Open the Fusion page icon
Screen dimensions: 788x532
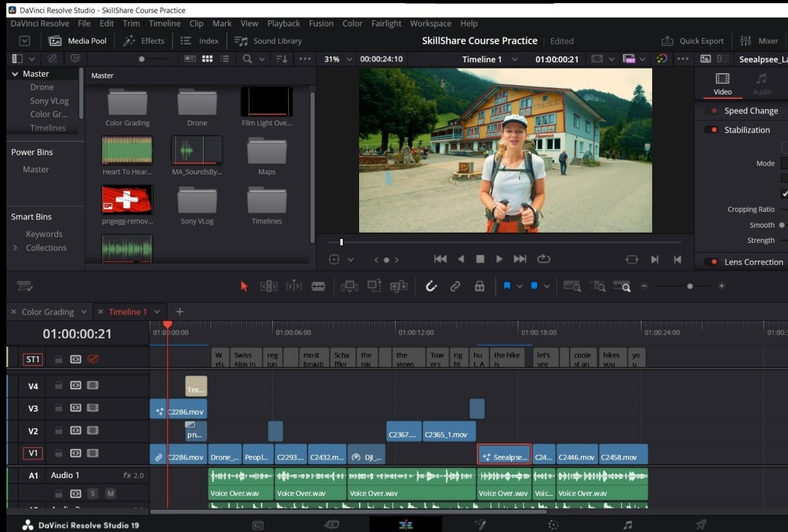click(480, 525)
